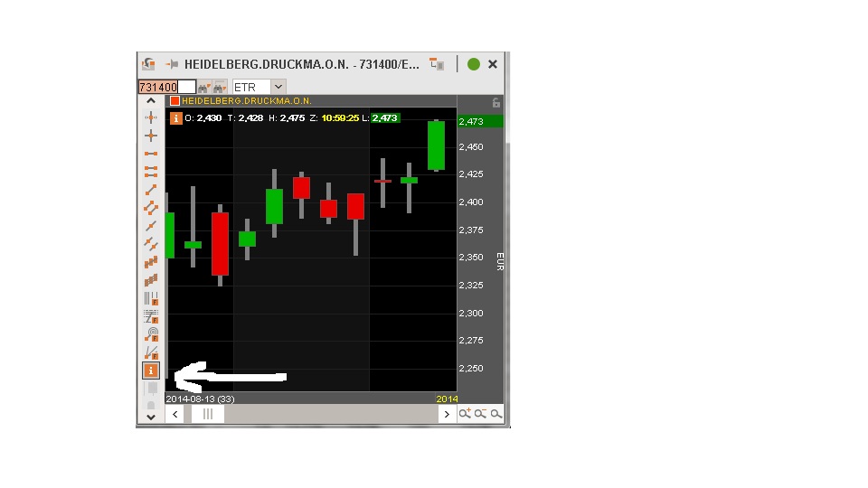Viewport: 868px width, 488px height.
Task: Click the 2,250 price axis label
Action: point(471,368)
